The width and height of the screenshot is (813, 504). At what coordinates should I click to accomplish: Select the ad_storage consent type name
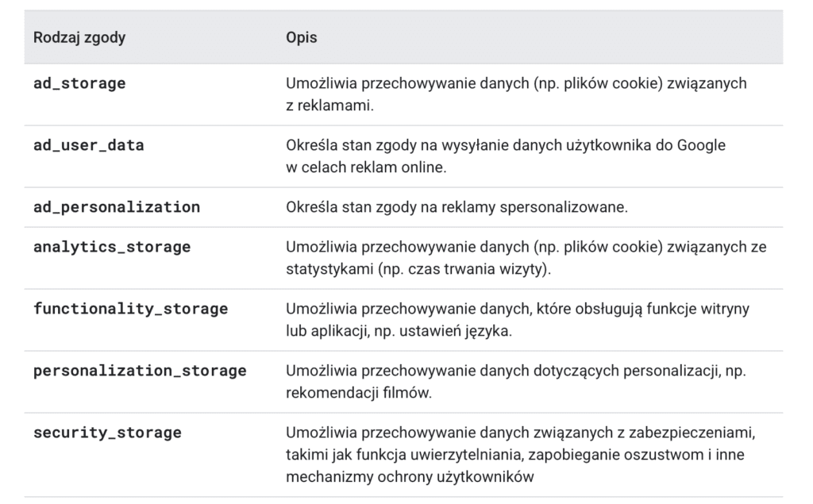79,83
